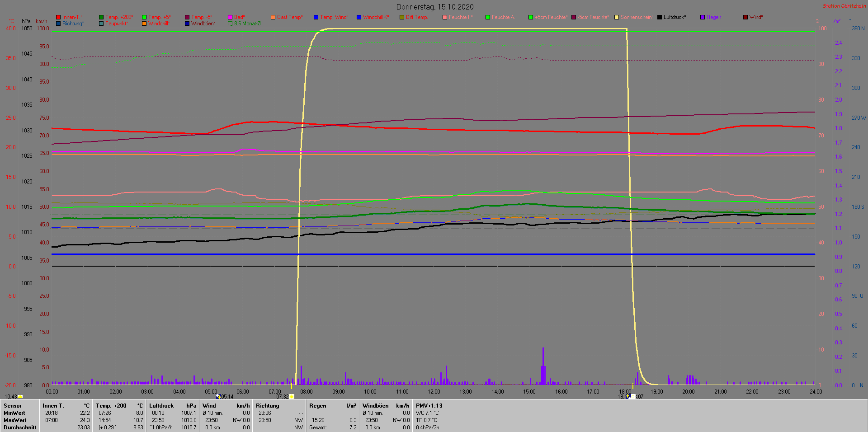
Task: Click the Gesamt rain total 7.2
Action: tap(353, 427)
